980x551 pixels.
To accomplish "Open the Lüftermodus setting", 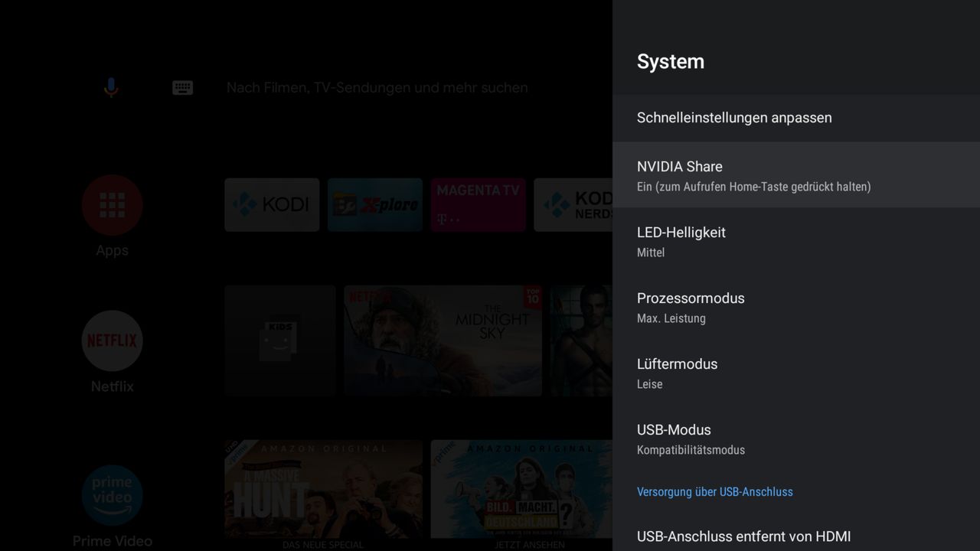I will coord(796,373).
